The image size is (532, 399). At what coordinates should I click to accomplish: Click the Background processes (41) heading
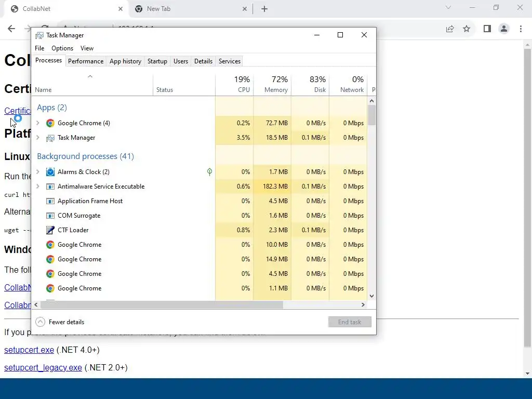click(x=86, y=156)
